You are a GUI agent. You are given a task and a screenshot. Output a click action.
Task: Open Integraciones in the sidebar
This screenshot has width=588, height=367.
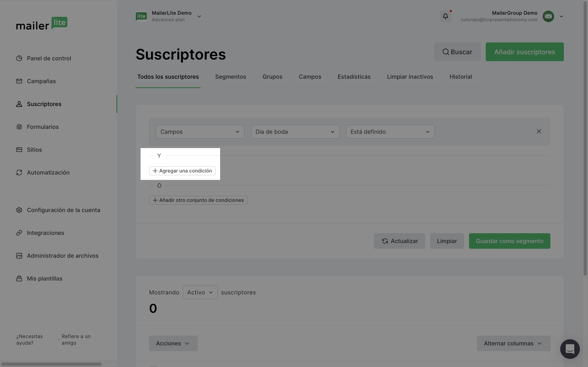(x=46, y=233)
